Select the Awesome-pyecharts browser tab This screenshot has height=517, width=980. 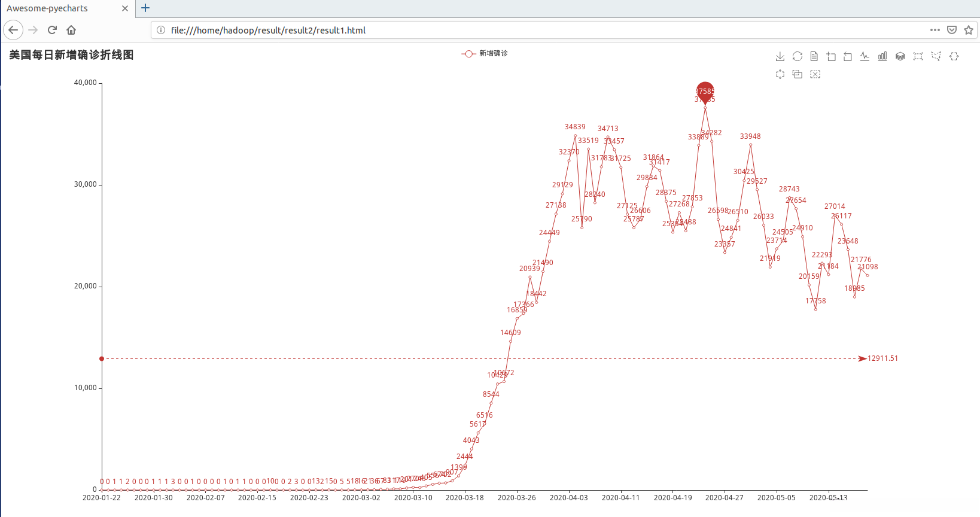(x=67, y=8)
